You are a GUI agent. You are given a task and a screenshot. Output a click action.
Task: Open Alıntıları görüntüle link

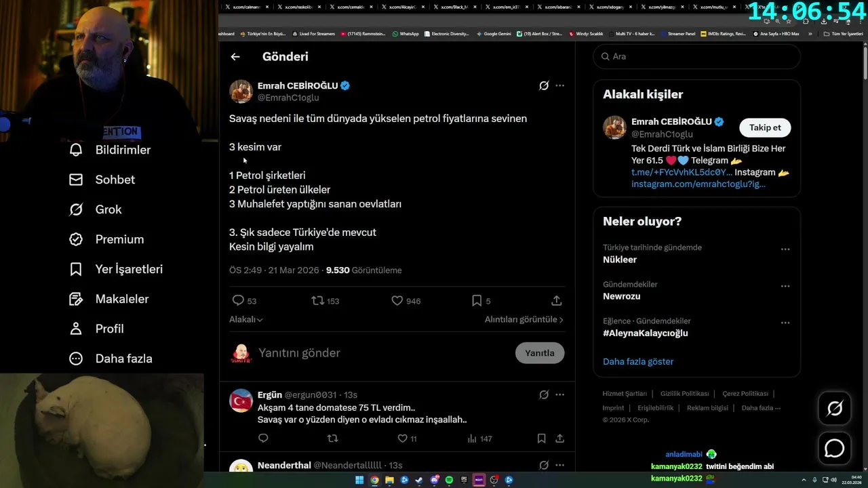point(524,319)
